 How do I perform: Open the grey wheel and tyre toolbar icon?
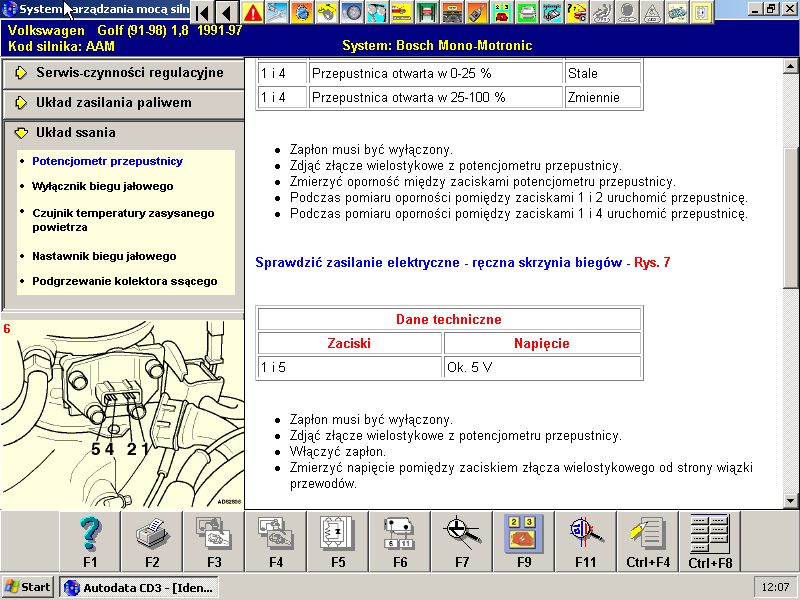352,12
